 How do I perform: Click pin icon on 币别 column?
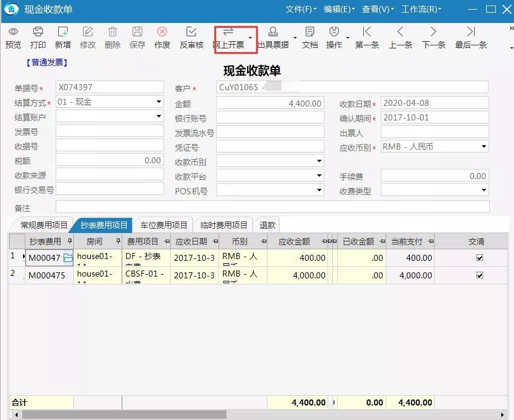point(264,241)
